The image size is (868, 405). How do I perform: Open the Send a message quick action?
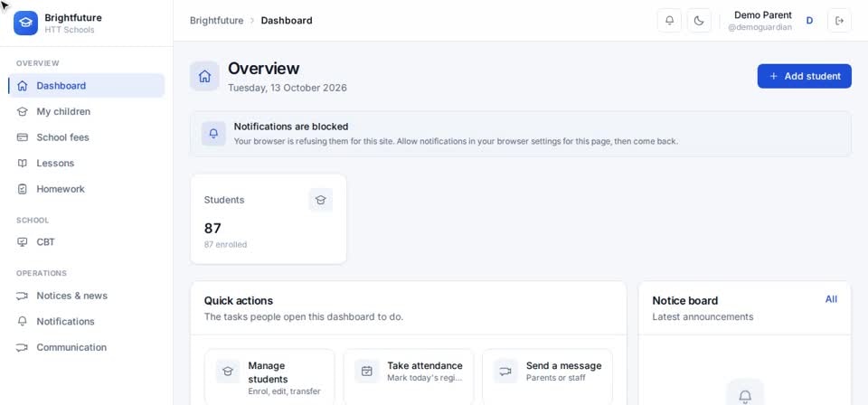pos(548,377)
